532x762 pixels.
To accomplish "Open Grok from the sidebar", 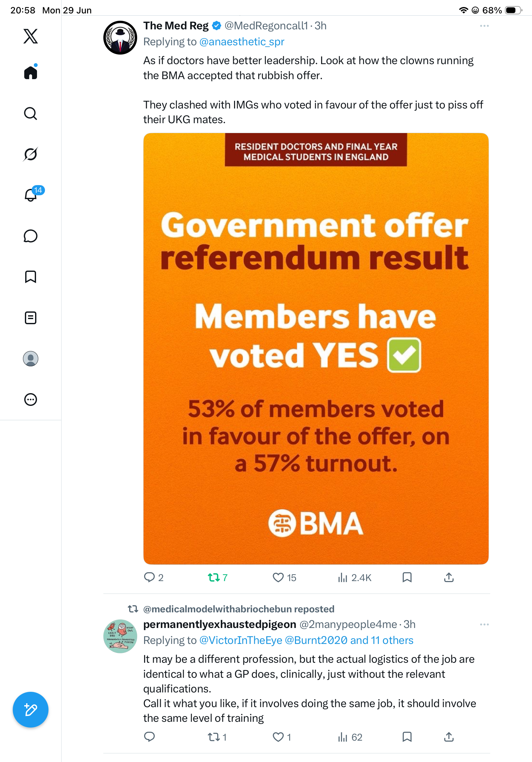I will point(31,154).
